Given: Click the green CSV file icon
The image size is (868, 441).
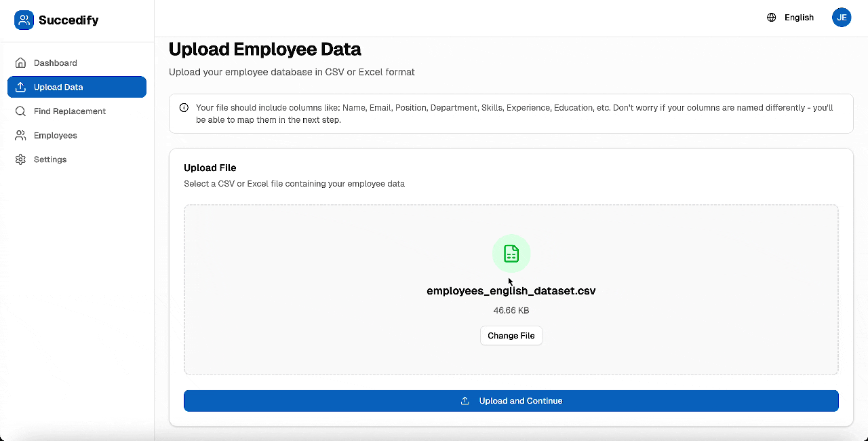Looking at the screenshot, I should click(x=511, y=254).
